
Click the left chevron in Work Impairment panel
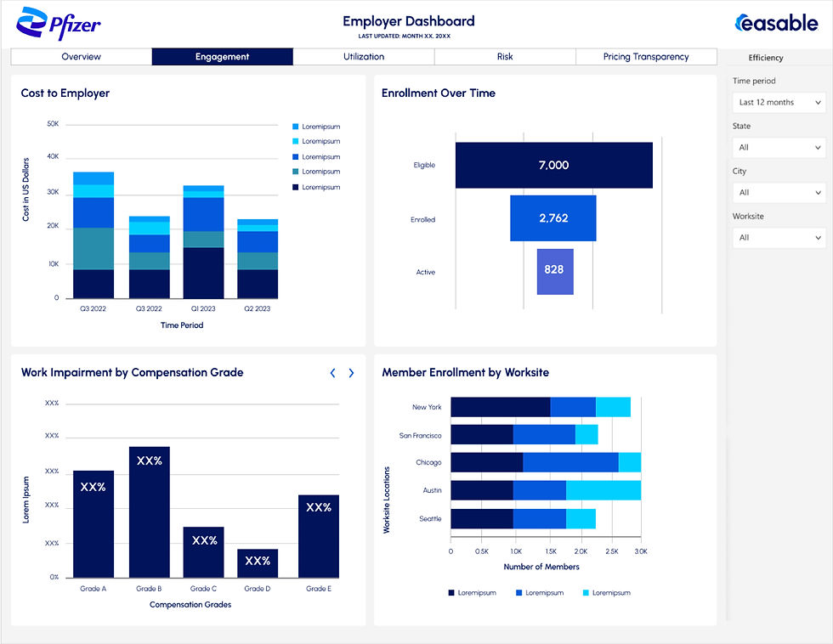point(332,372)
